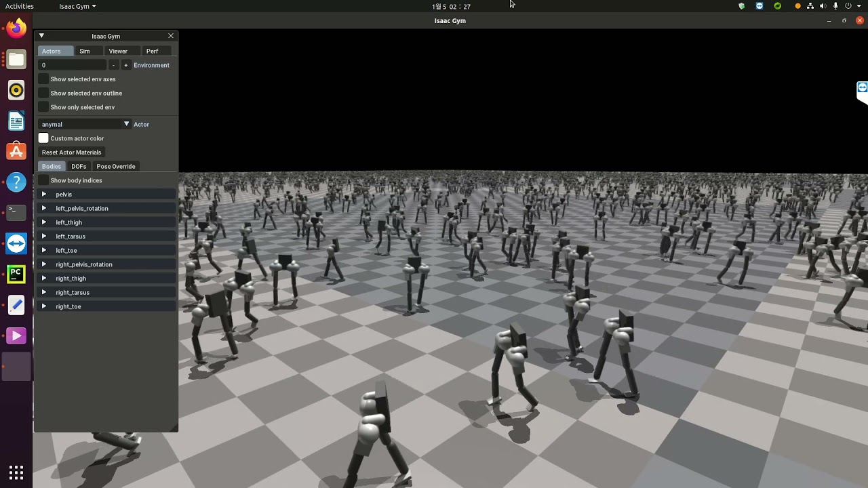868x488 pixels.
Task: Open Terminal from the dock
Action: coord(16,213)
